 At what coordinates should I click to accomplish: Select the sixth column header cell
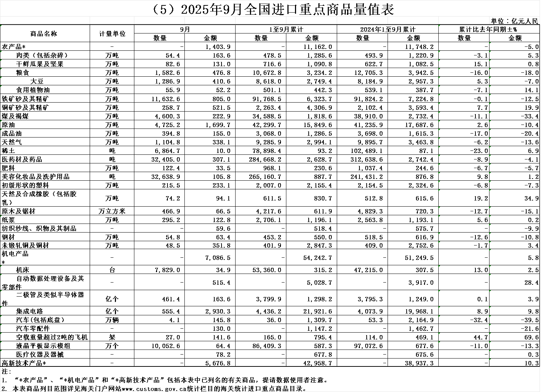(x=312, y=21)
